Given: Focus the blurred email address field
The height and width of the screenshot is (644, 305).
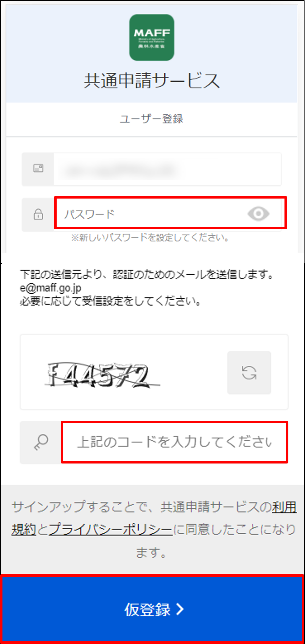Looking at the screenshot, I should point(168,169).
